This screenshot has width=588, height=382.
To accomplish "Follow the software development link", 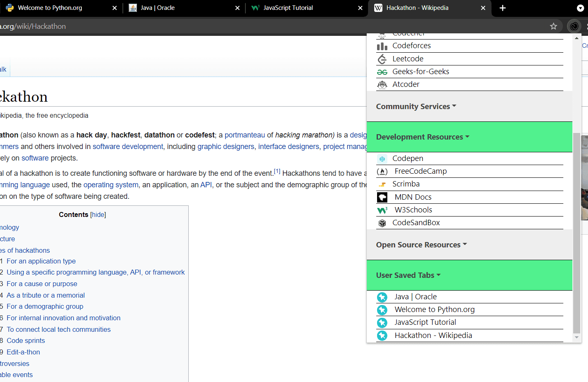I will (x=128, y=147).
